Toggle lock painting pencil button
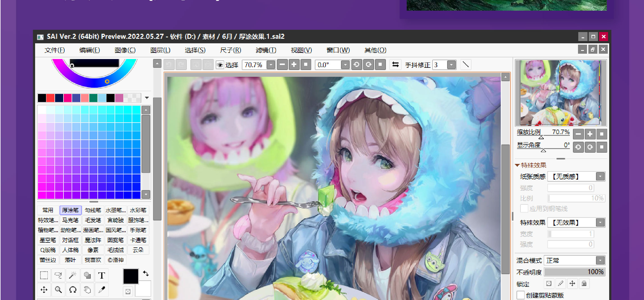 pos(561,283)
